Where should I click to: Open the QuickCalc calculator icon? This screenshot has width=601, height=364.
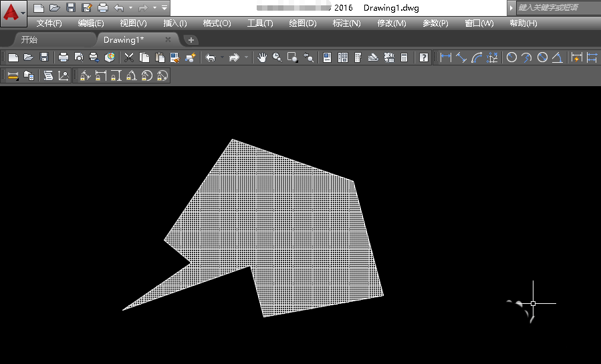[x=404, y=57]
